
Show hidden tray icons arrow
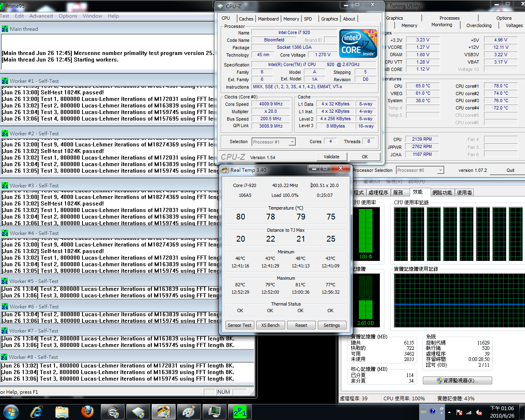(x=449, y=412)
